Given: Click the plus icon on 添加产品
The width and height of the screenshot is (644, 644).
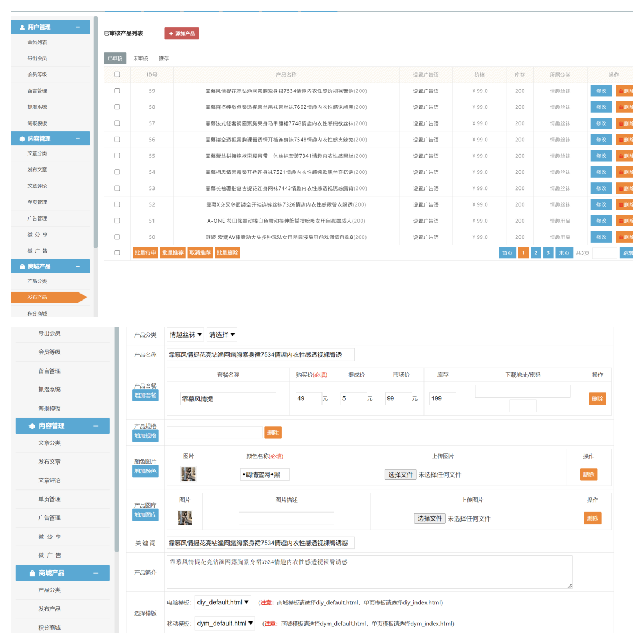Looking at the screenshot, I should click(x=171, y=34).
